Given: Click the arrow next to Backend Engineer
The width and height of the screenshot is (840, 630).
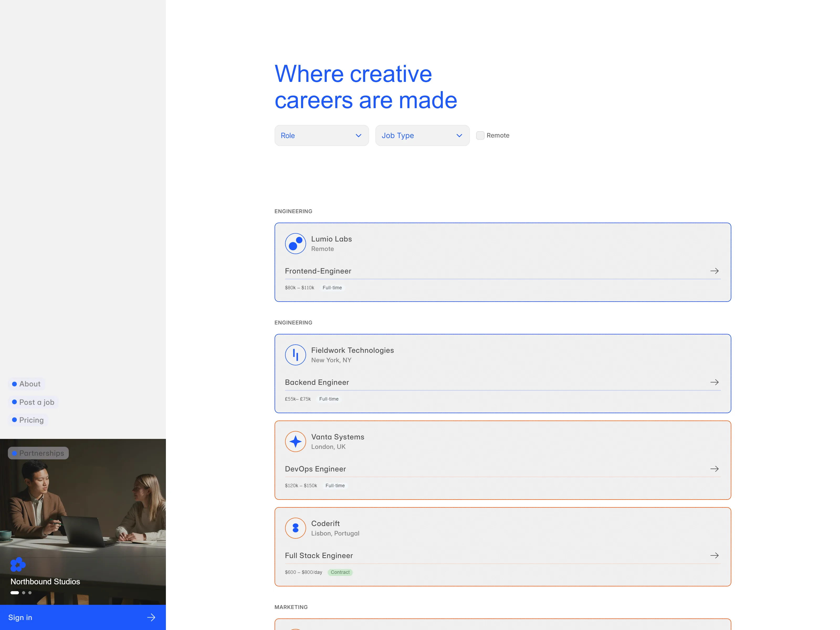Looking at the screenshot, I should point(714,382).
